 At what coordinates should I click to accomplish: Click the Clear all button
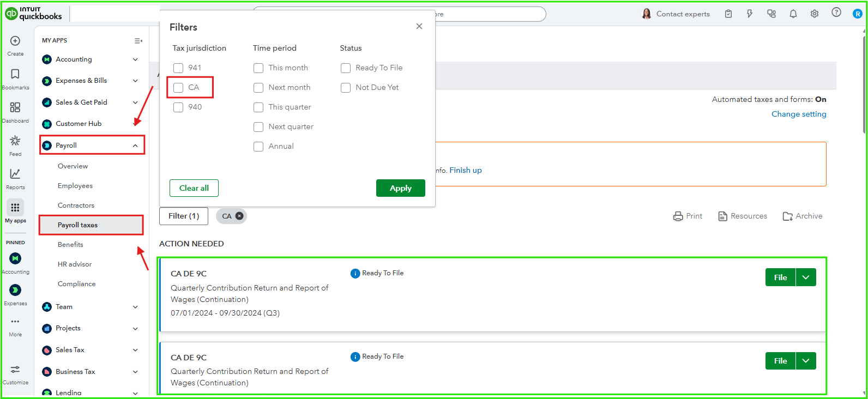point(194,188)
